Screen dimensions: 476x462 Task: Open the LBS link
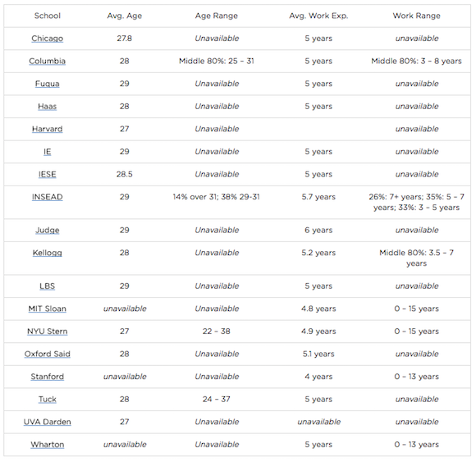click(x=48, y=286)
